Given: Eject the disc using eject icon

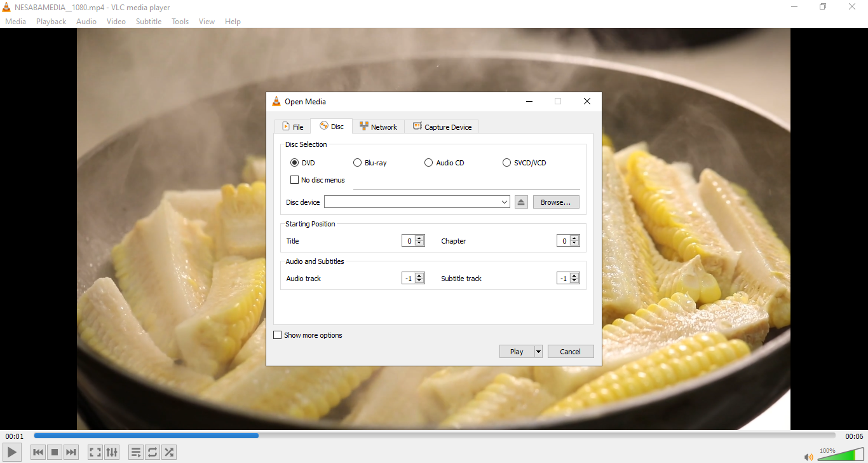Looking at the screenshot, I should tap(521, 202).
